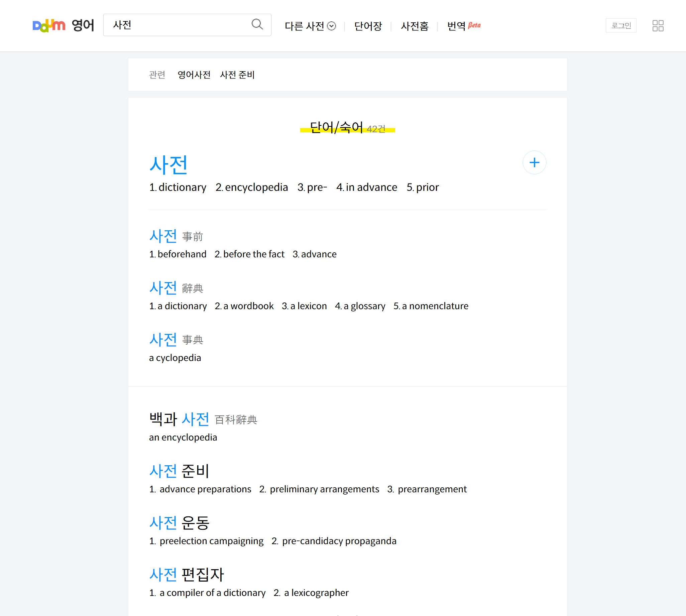The height and width of the screenshot is (616, 686).
Task: Go to 사전홈 from the top menu
Action: tap(415, 26)
